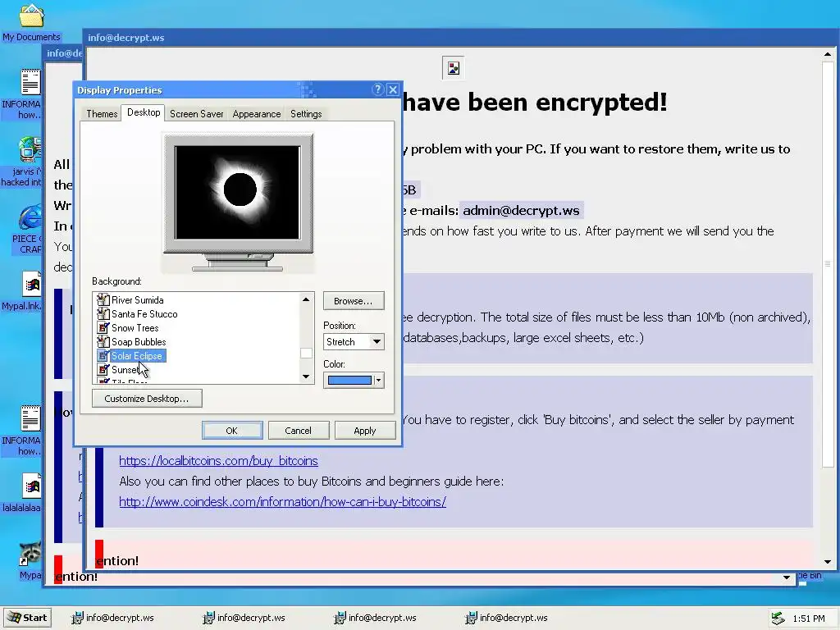Choose River Sumida in the background list
Viewport: 840px width, 630px height.
click(137, 300)
